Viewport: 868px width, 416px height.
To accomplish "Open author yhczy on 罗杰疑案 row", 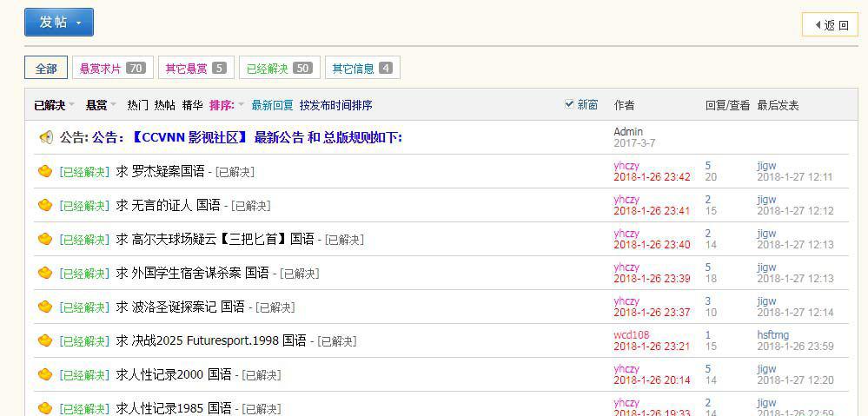I will click(626, 165).
